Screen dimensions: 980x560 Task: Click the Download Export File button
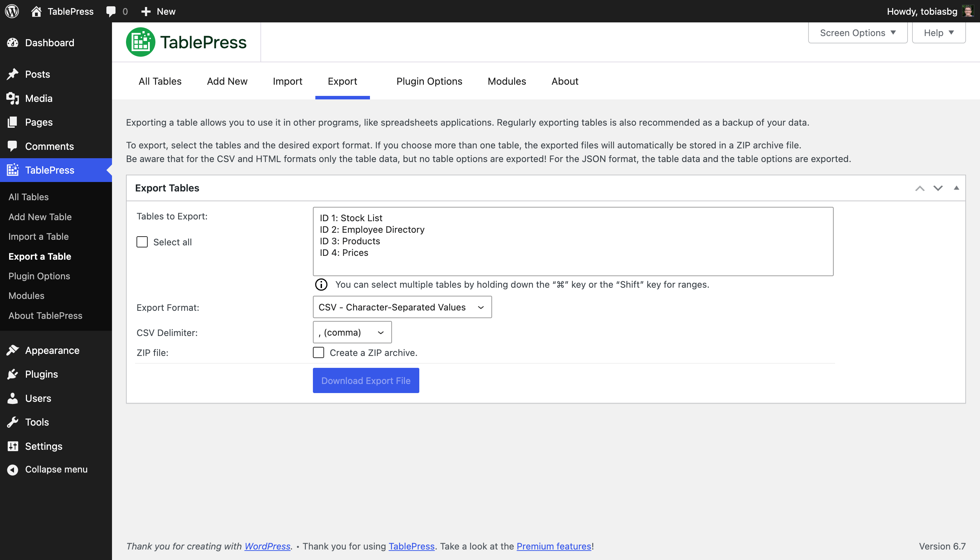(366, 380)
